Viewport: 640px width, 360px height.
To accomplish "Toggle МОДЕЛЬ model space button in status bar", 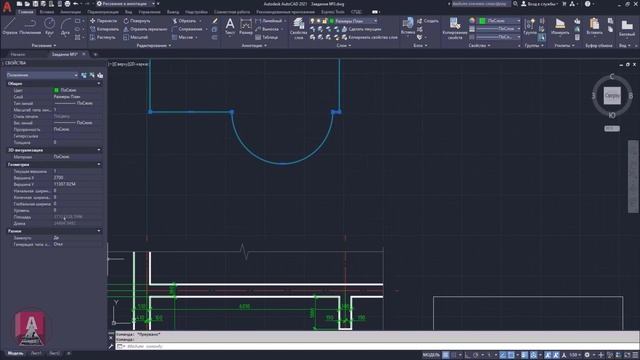I will (431, 355).
